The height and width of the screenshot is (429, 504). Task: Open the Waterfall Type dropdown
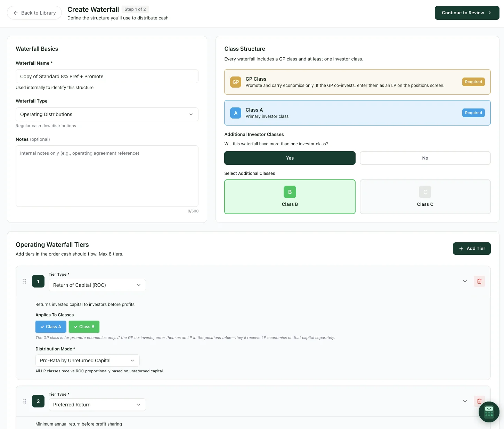click(107, 114)
